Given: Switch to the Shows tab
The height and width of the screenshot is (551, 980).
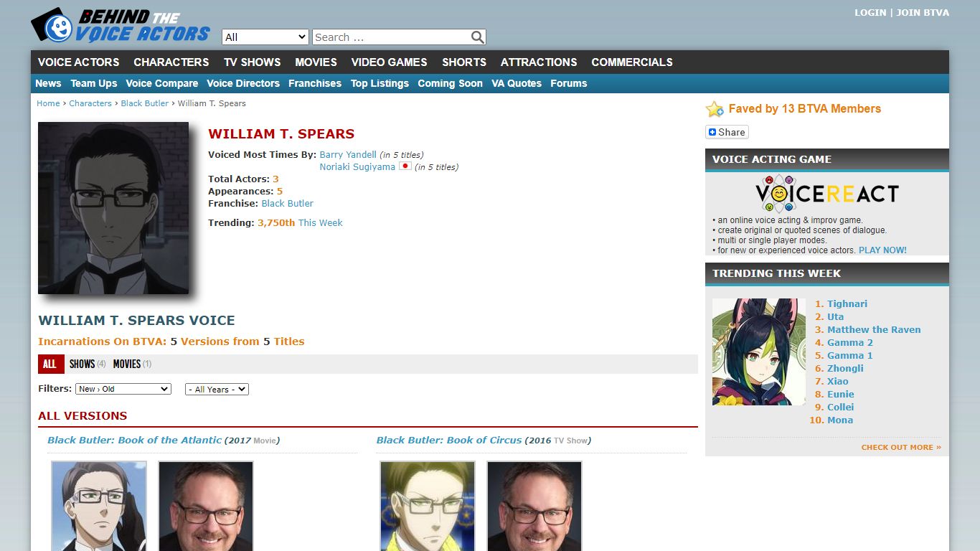Looking at the screenshot, I should (88, 364).
